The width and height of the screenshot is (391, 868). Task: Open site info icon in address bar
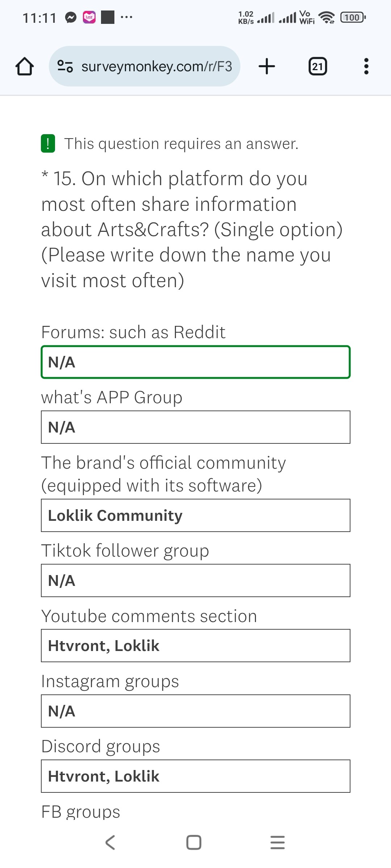[x=65, y=66]
